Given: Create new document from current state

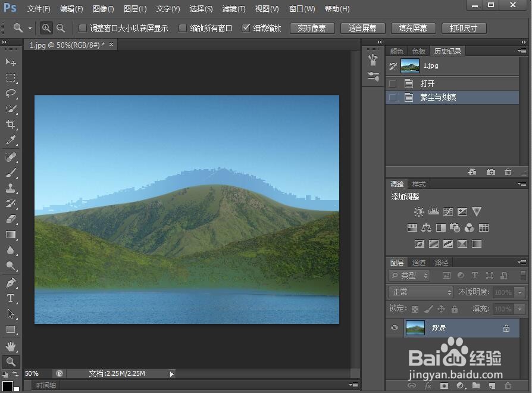Looking at the screenshot, I should pyautogui.click(x=472, y=172).
